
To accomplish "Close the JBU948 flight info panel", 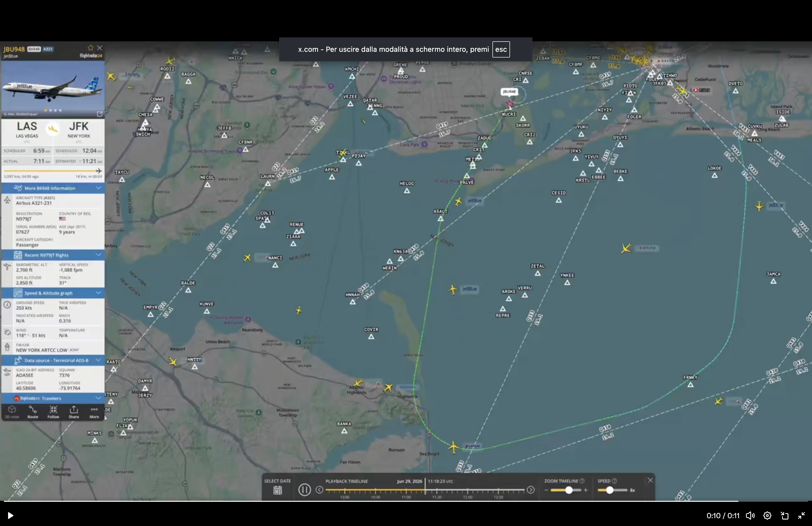I will pyautogui.click(x=100, y=48).
